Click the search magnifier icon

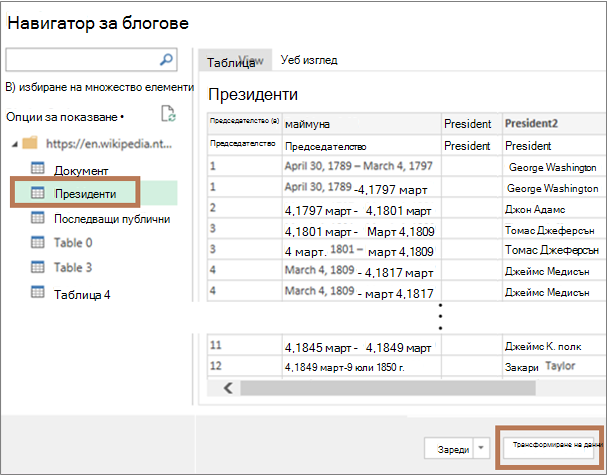pyautogui.click(x=166, y=60)
